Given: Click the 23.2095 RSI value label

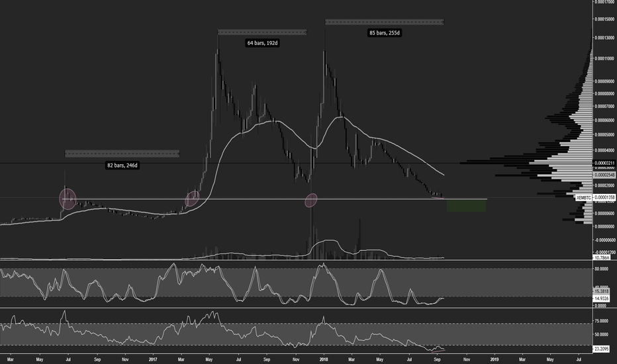Looking at the screenshot, I should coord(602,349).
